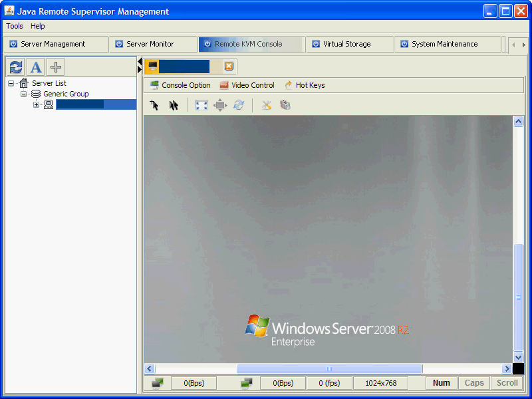Select the highlighted server entry in tree

pyautogui.click(x=96, y=104)
